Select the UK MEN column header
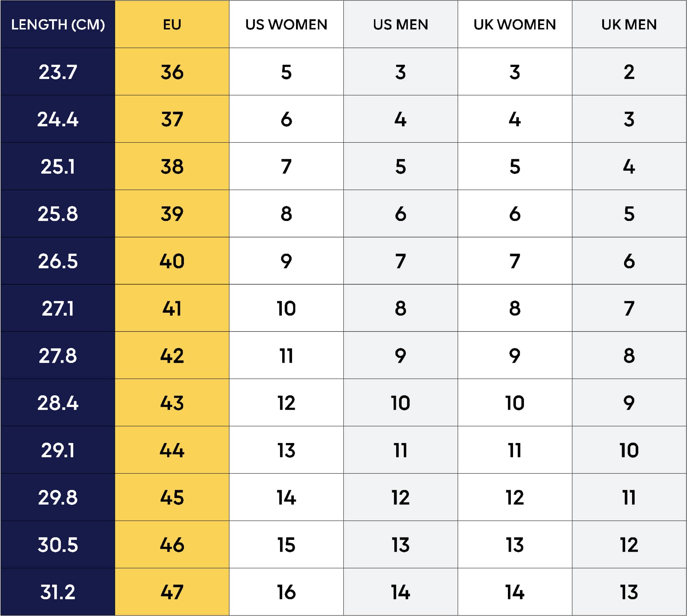687x616 pixels. pos(629,24)
